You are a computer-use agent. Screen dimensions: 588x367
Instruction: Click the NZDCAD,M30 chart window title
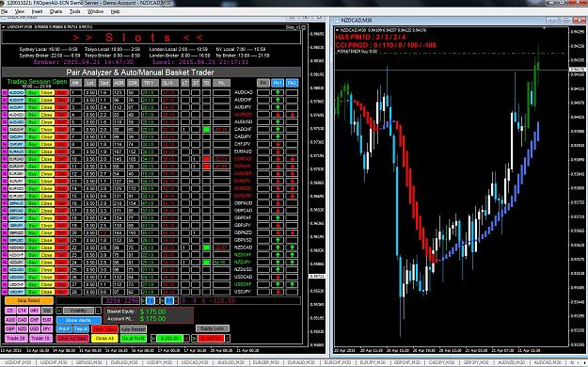tap(357, 21)
